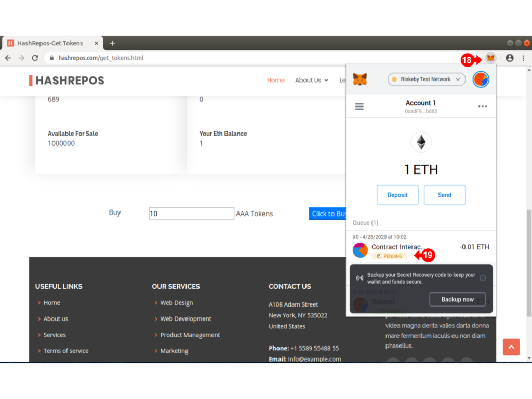Screen dimensions: 532x399
Task: Click the phone number +1 5589 55488 55
Action: click(x=314, y=349)
